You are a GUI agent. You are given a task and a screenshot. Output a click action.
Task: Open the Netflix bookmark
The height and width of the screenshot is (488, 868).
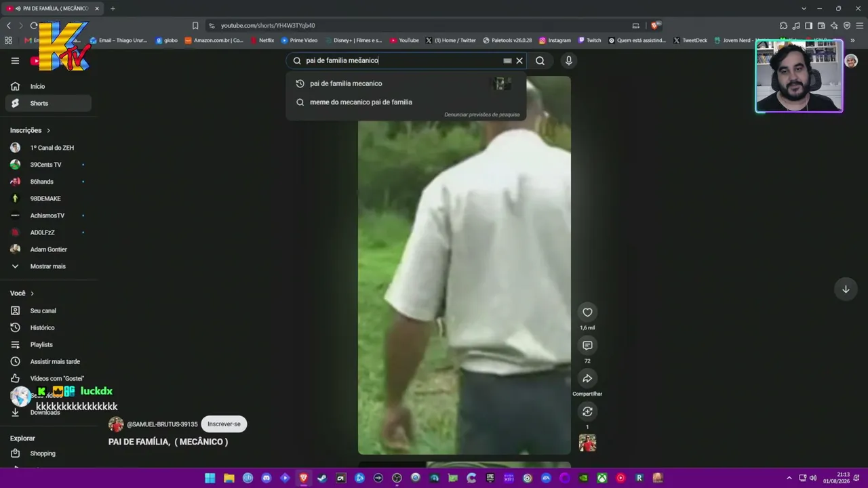[262, 41]
